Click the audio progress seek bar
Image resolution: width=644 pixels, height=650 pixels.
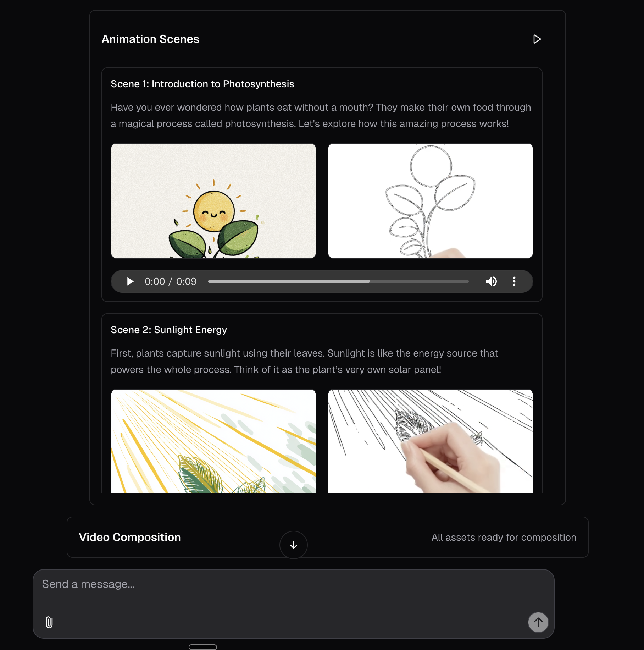(x=338, y=281)
